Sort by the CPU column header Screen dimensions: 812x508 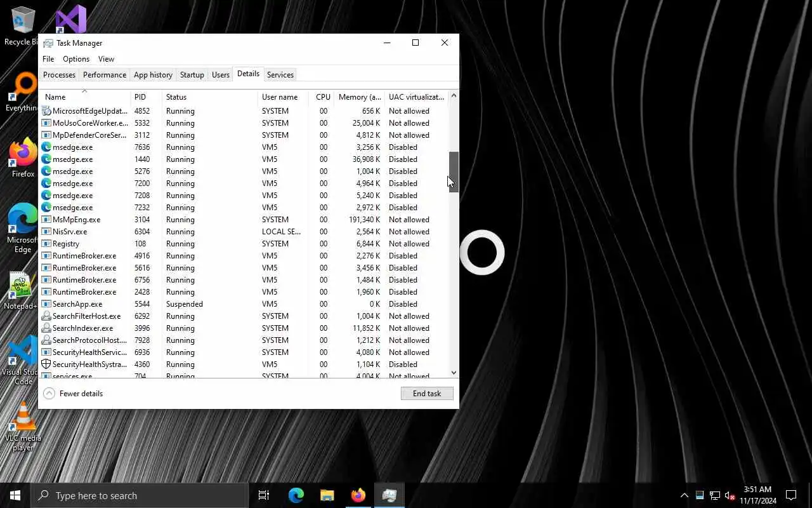click(x=322, y=97)
